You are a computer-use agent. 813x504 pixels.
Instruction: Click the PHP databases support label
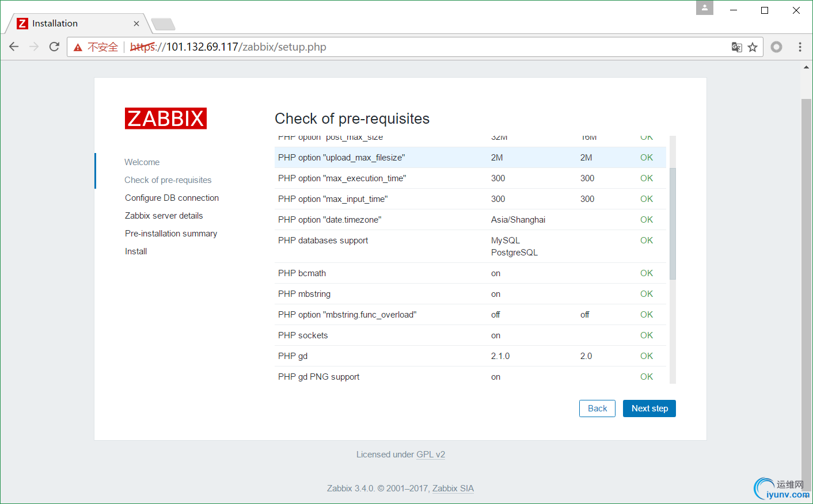pyautogui.click(x=323, y=240)
